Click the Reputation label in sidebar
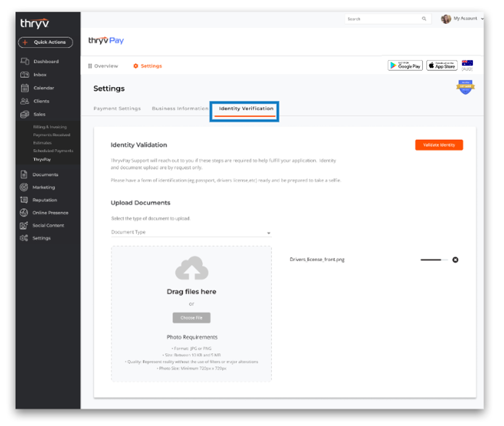The height and width of the screenshot is (426, 504). pos(45,200)
